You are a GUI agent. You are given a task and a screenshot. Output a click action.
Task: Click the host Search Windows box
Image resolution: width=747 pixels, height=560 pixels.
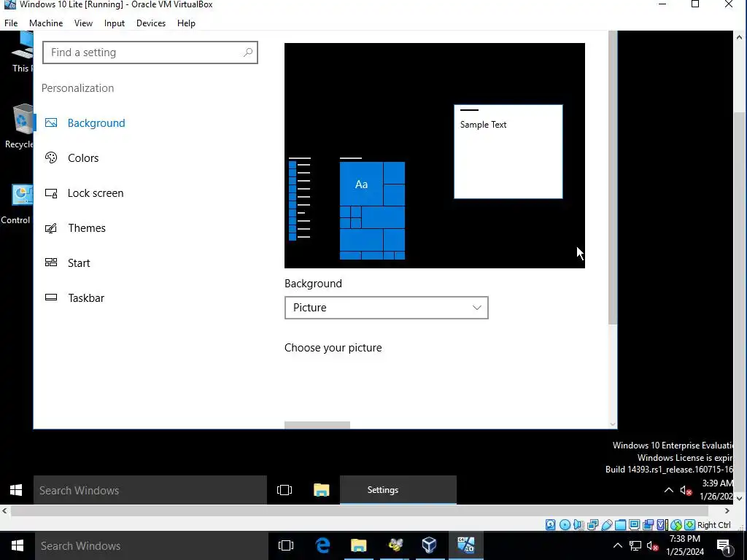(152, 545)
